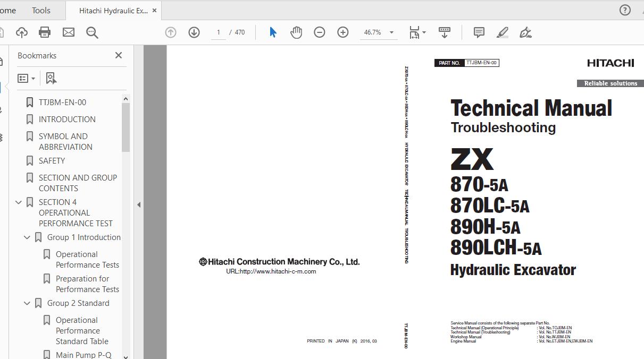
Task: Open the Help question mark icon
Action: pos(625,10)
